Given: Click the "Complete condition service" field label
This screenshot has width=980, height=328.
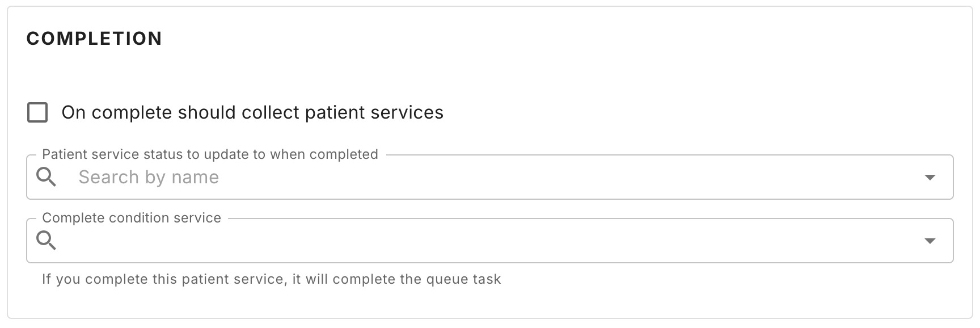Looking at the screenshot, I should 132,218.
